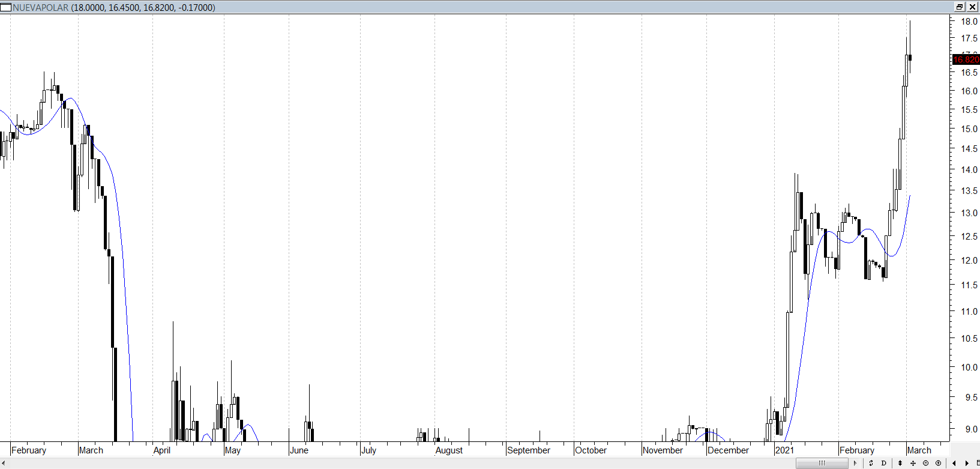The image size is (980, 469).
Task: Click the horizontal scrollbar thumb
Action: point(822,463)
